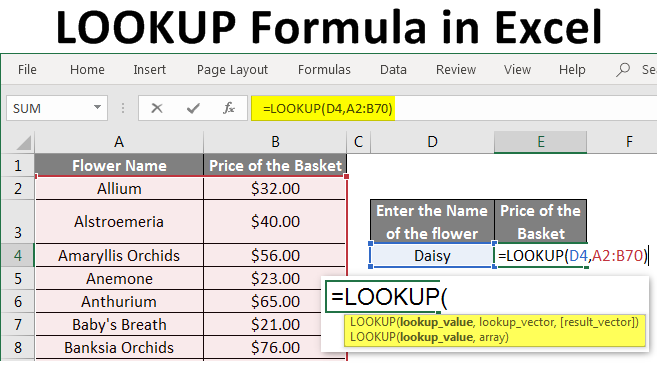Click the lookup_vector syntax in the tooltip

click(x=517, y=322)
